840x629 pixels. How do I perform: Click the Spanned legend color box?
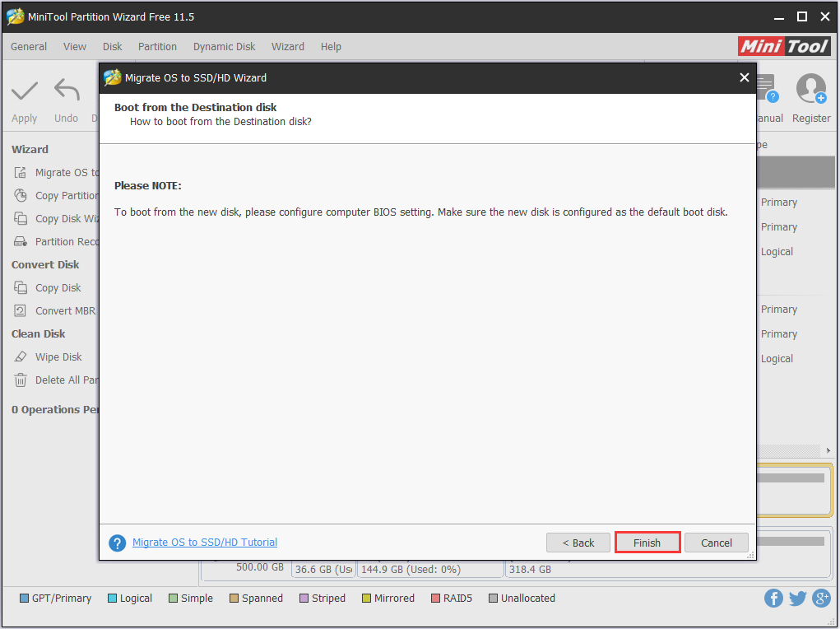[234, 599]
